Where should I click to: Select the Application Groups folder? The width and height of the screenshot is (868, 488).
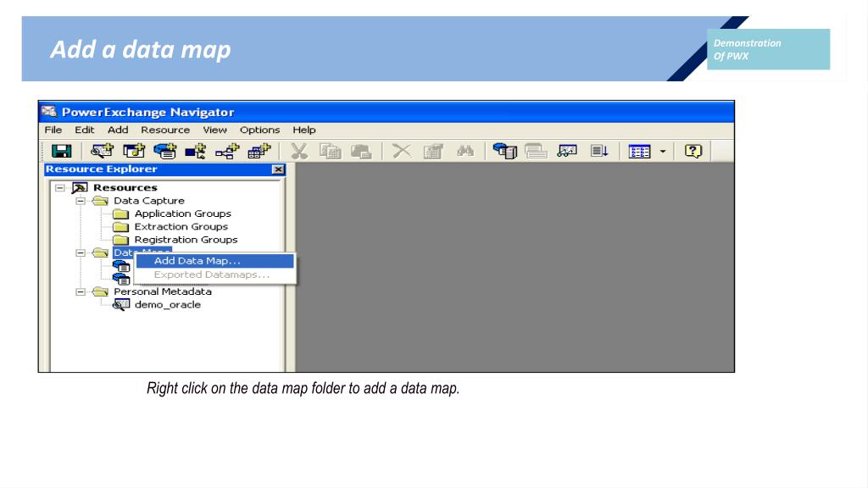tap(183, 213)
